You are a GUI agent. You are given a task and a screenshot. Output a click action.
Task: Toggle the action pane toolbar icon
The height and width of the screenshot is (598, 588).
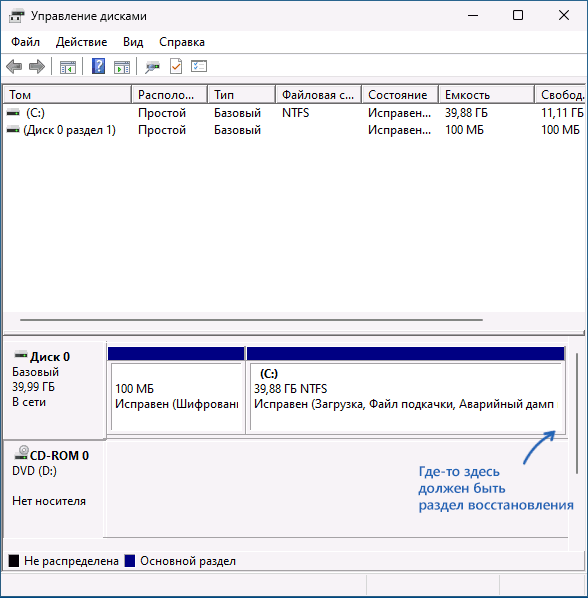[122, 67]
